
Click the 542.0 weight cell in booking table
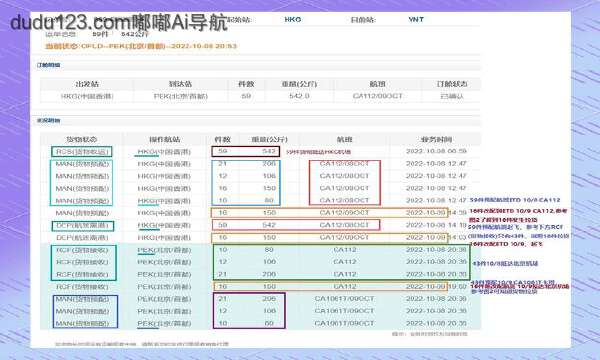pyautogui.click(x=299, y=96)
